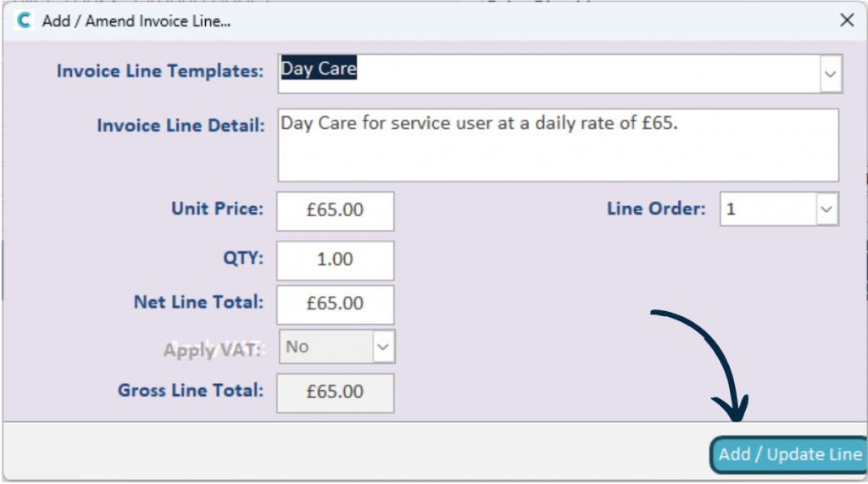The width and height of the screenshot is (868, 484).
Task: Click the 'No' value in Apply VAT box
Action: pos(298,347)
